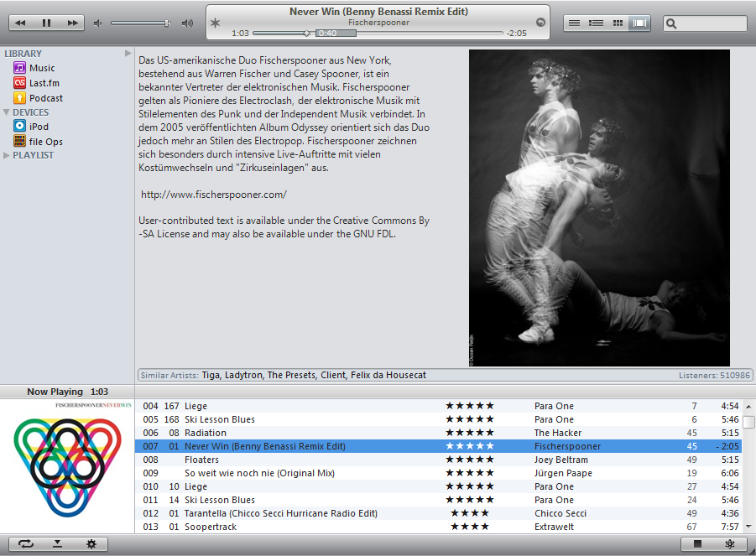Adjust the volume slider handle
The height and width of the screenshot is (556, 756).
167,23
